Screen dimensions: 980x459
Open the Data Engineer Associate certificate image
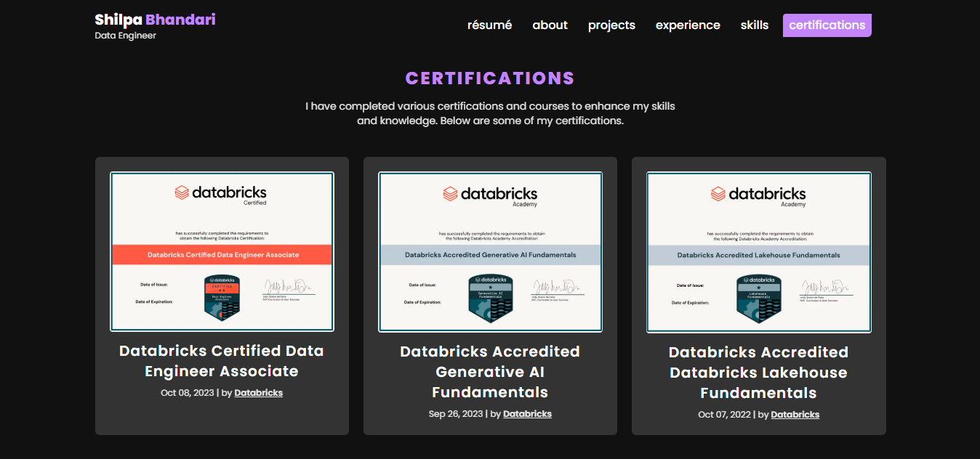click(x=222, y=251)
